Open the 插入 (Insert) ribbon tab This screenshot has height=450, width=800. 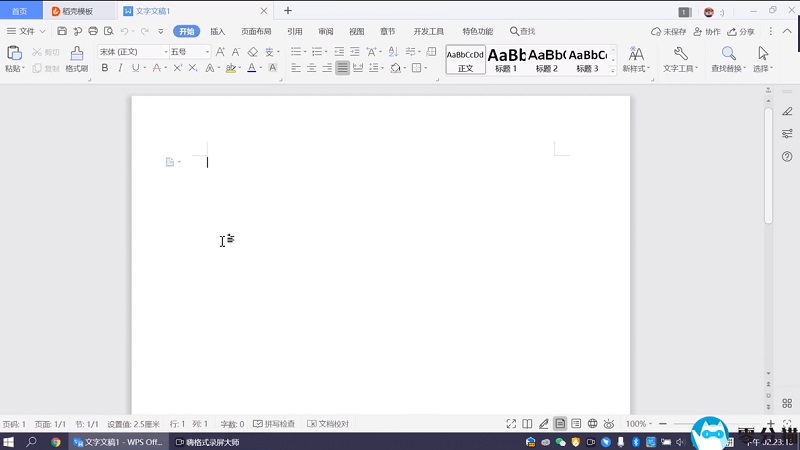(x=217, y=31)
